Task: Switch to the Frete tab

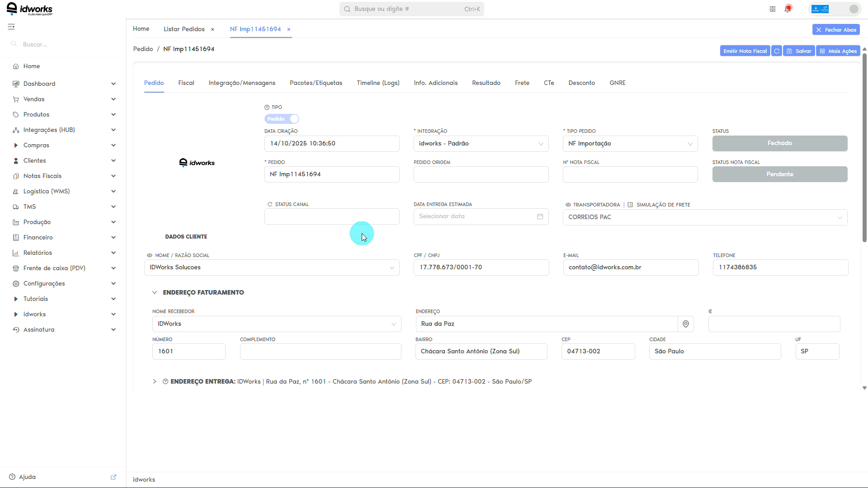Action: click(522, 83)
